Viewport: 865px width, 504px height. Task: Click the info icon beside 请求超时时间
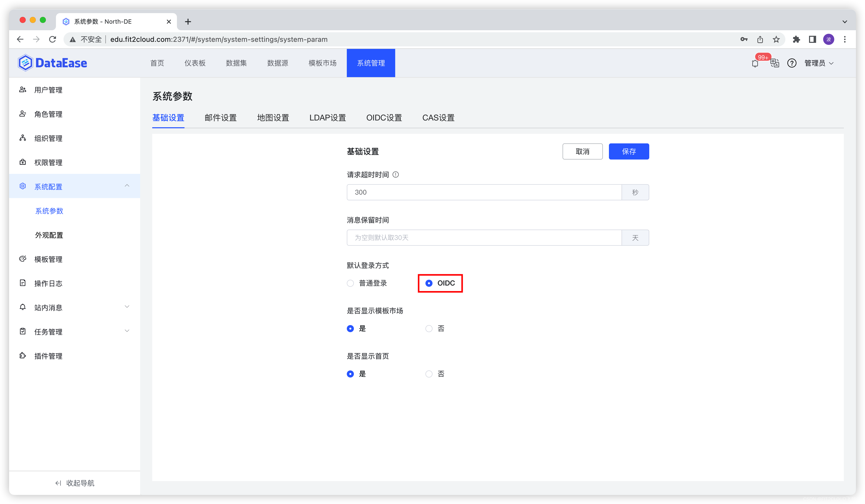(395, 175)
